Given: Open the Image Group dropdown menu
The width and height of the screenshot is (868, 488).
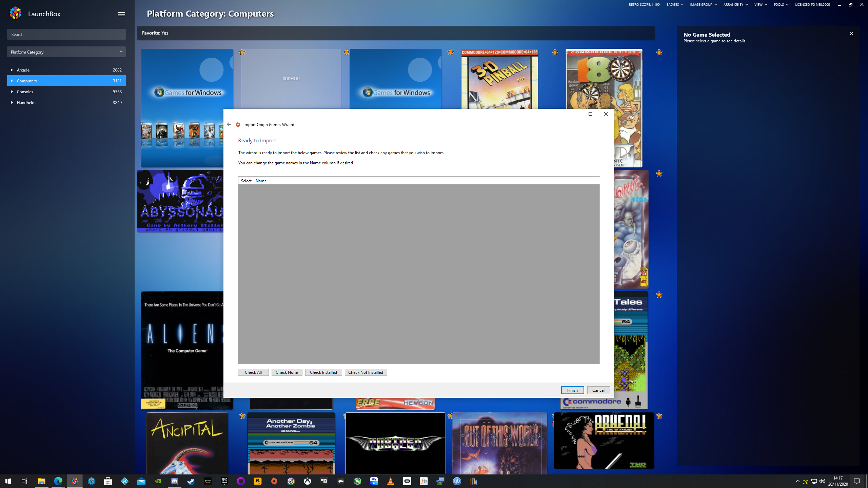Looking at the screenshot, I should tap(704, 4).
